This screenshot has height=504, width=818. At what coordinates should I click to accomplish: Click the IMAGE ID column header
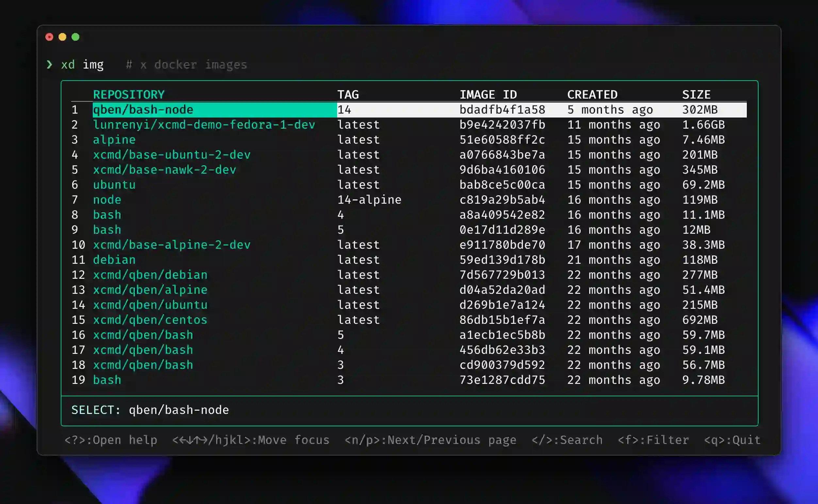[488, 94]
